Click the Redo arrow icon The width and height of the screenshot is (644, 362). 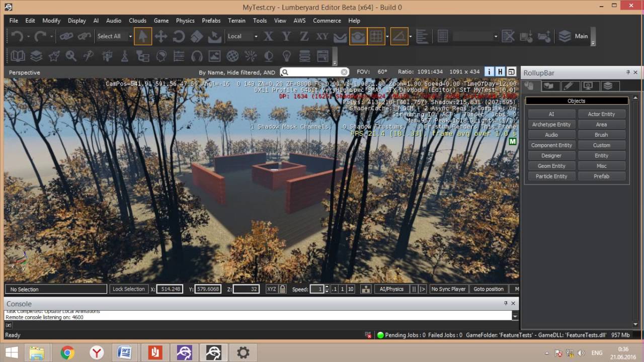(40, 36)
